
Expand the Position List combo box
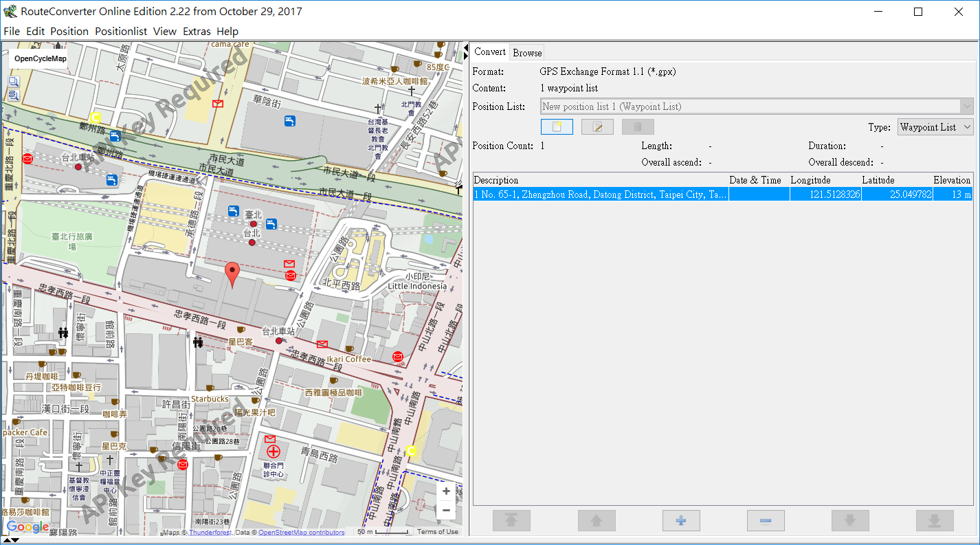coord(967,107)
